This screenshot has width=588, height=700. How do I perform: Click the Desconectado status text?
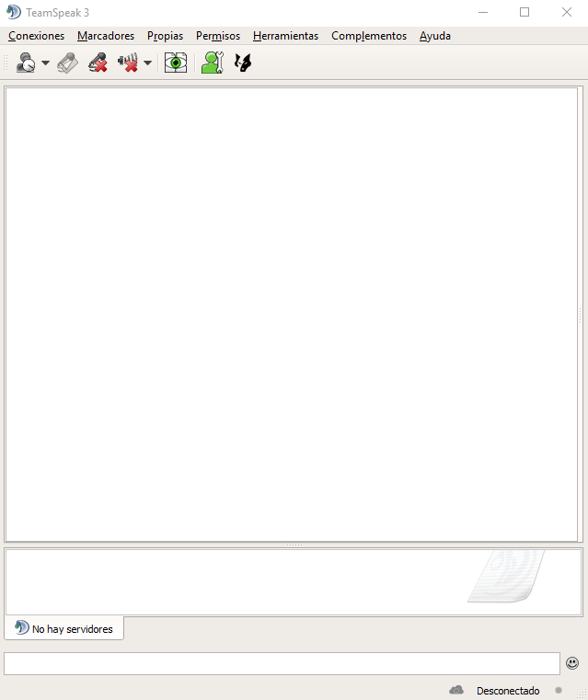pyautogui.click(x=508, y=691)
